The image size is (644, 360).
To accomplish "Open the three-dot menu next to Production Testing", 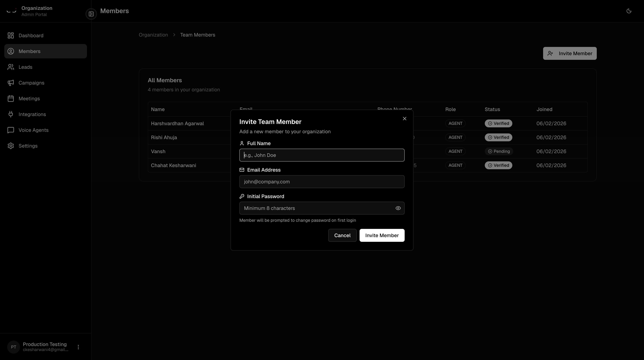I will (x=78, y=347).
